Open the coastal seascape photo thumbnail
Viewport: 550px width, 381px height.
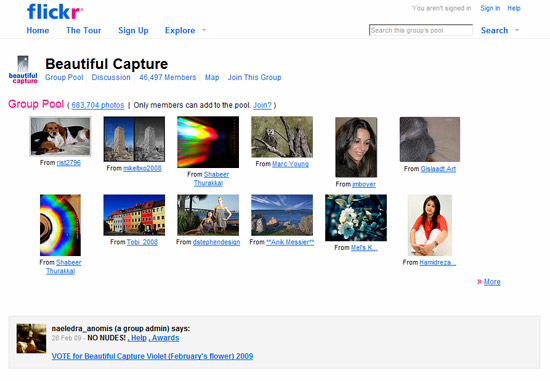tap(282, 215)
